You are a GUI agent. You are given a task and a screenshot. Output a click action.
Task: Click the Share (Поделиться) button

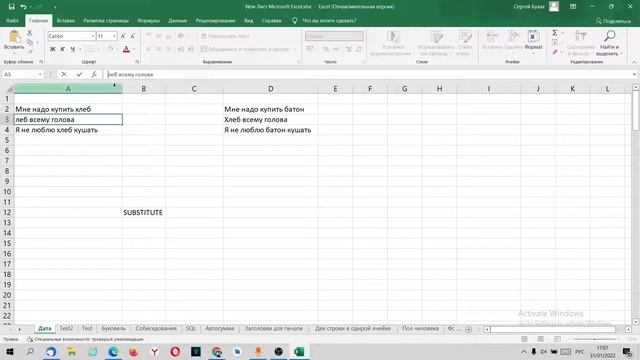(x=613, y=21)
